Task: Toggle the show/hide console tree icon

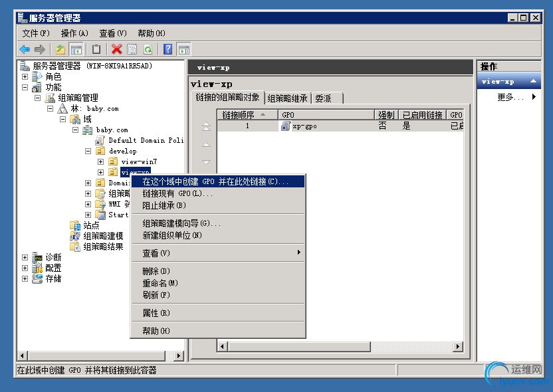Action: click(76, 49)
